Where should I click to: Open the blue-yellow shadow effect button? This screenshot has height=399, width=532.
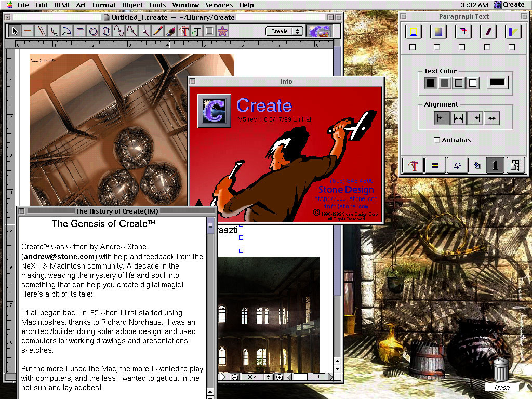(513, 32)
